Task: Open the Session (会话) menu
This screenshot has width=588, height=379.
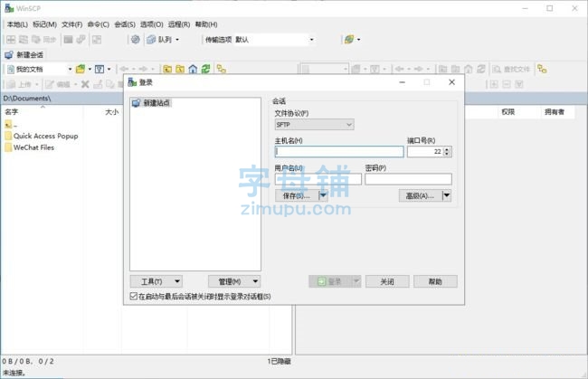Action: click(x=125, y=24)
